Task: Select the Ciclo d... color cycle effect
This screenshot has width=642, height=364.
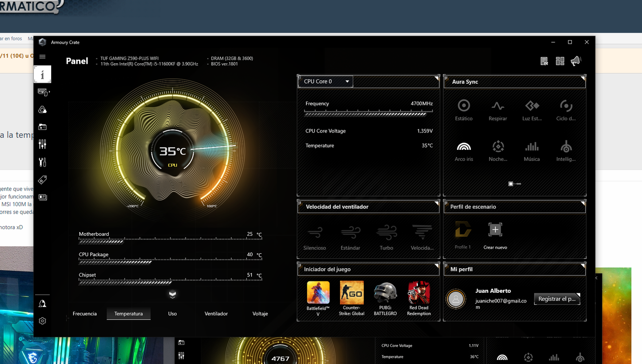Action: [566, 110]
